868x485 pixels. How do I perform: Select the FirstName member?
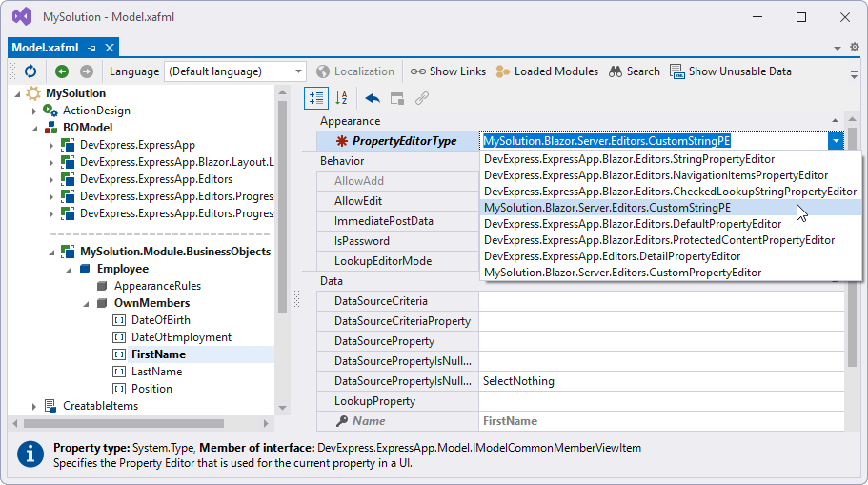point(158,354)
